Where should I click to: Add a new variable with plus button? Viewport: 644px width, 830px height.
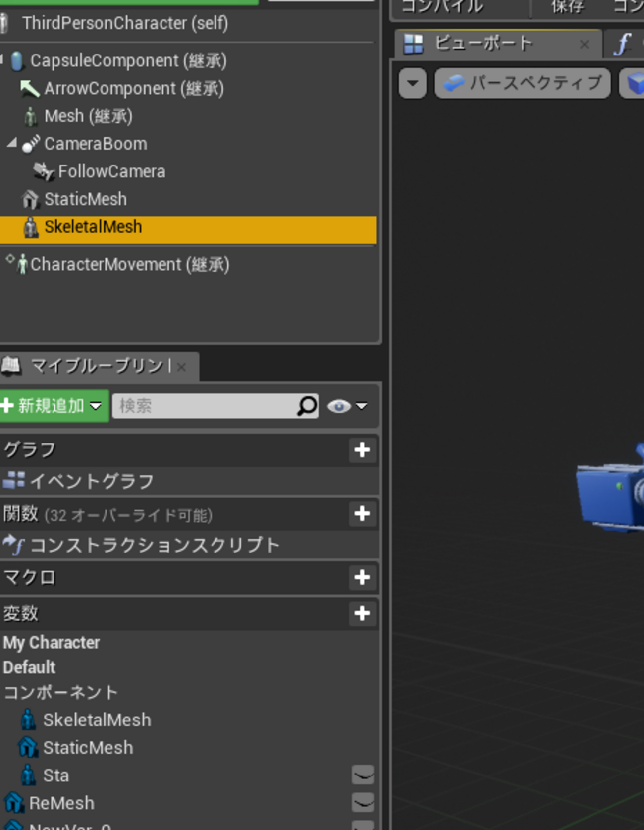(x=362, y=613)
